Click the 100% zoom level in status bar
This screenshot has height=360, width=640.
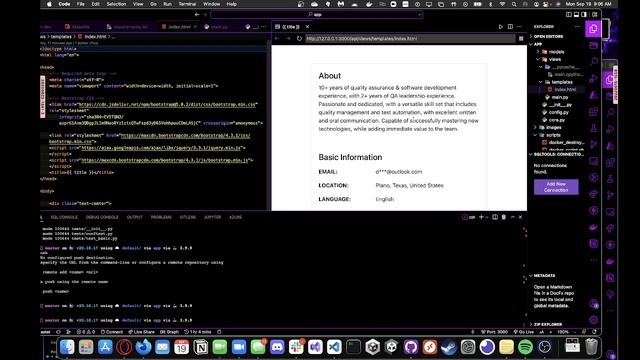563,332
